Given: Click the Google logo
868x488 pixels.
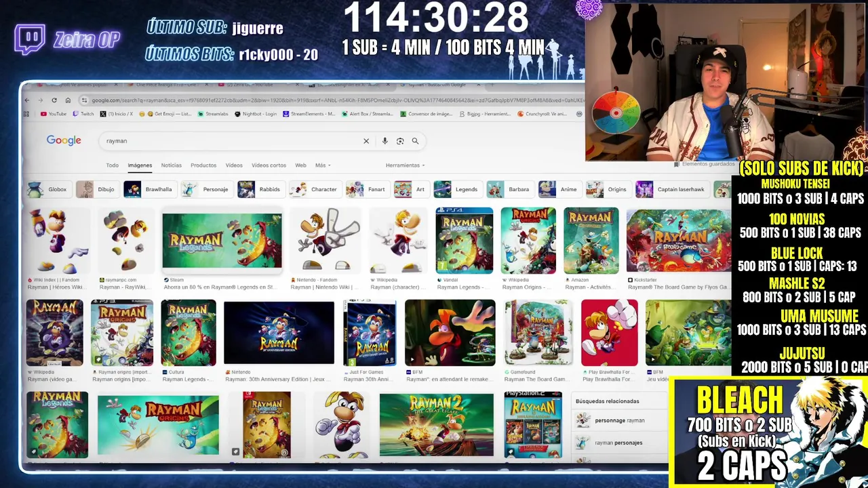Looking at the screenshot, I should tap(64, 140).
